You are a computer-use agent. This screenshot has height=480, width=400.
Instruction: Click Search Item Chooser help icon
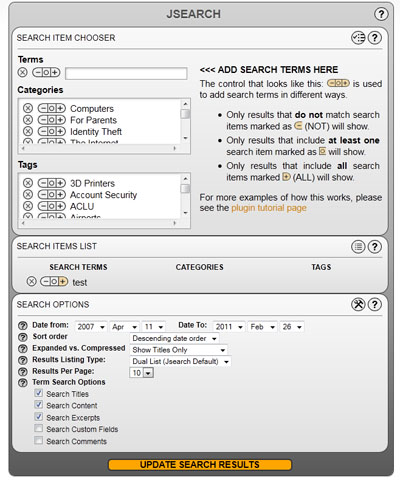coord(375,38)
